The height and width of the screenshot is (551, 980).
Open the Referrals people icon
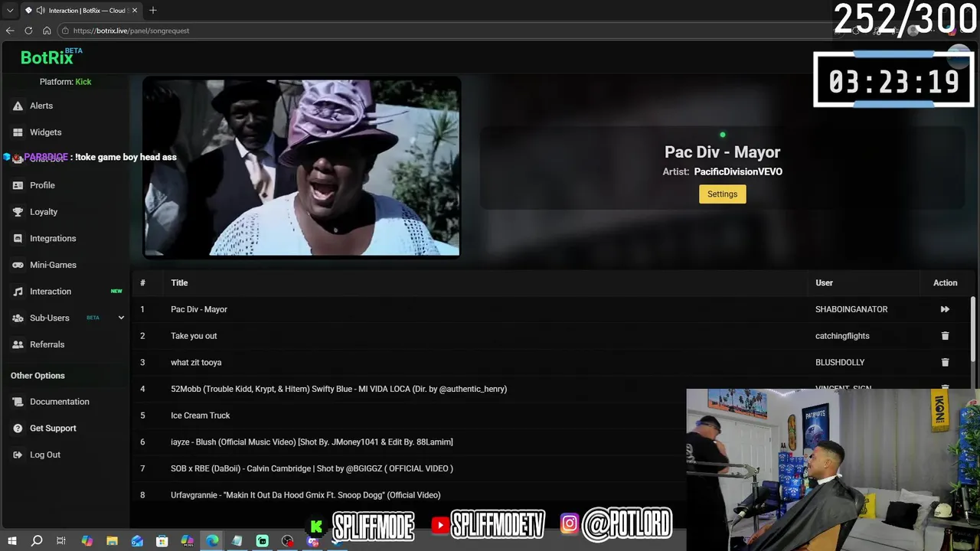coord(18,344)
